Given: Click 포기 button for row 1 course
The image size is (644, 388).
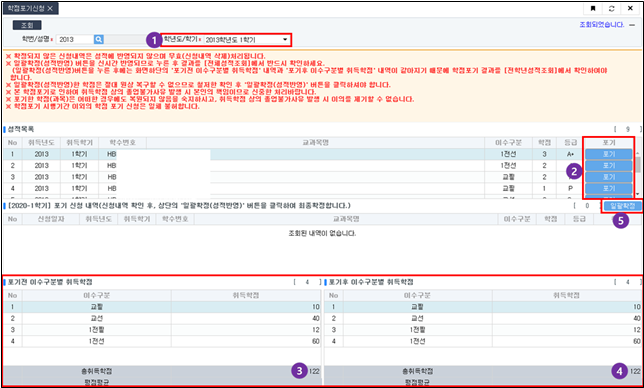Looking at the screenshot, I should pyautogui.click(x=609, y=154).
